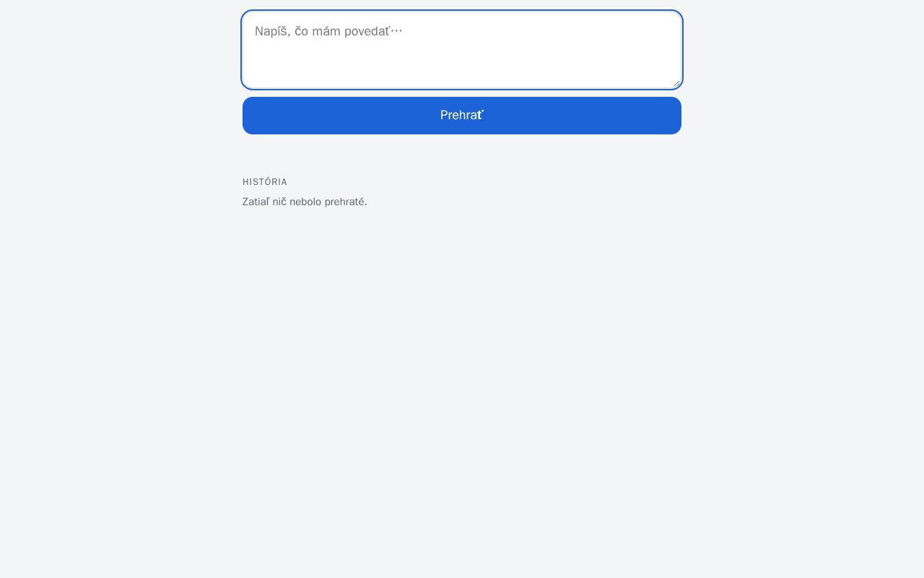924x578 pixels.
Task: Click the blank gap between Prehrať and HISTÓRIA
Action: click(462, 155)
